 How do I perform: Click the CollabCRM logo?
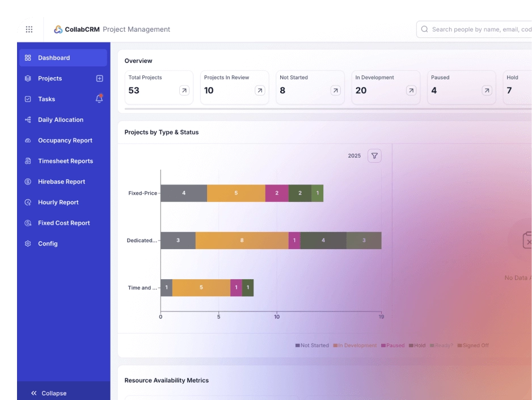pos(58,29)
